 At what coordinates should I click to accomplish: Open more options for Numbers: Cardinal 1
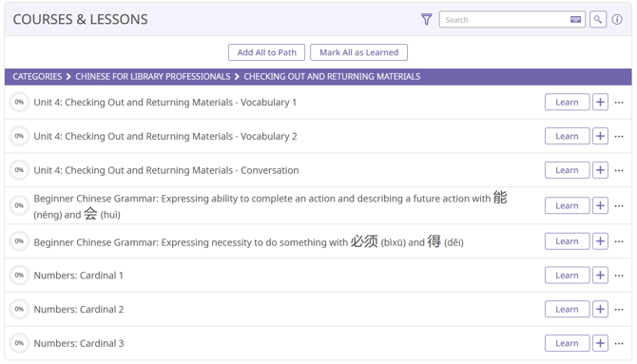619,276
